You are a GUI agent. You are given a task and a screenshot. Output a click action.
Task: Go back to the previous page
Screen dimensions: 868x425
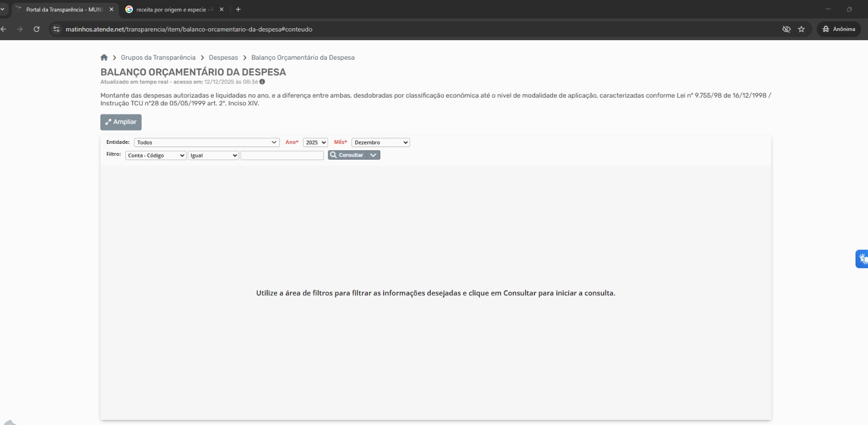tap(4, 29)
